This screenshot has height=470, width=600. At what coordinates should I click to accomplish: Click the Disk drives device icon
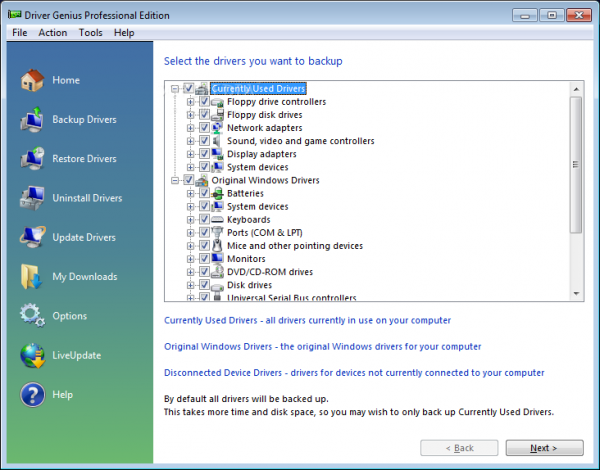click(217, 285)
